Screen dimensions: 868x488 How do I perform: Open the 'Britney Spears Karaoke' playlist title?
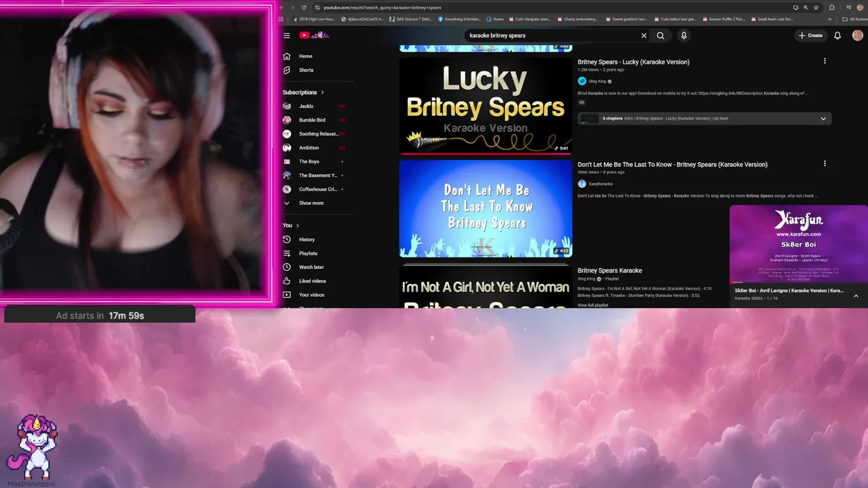click(x=610, y=270)
